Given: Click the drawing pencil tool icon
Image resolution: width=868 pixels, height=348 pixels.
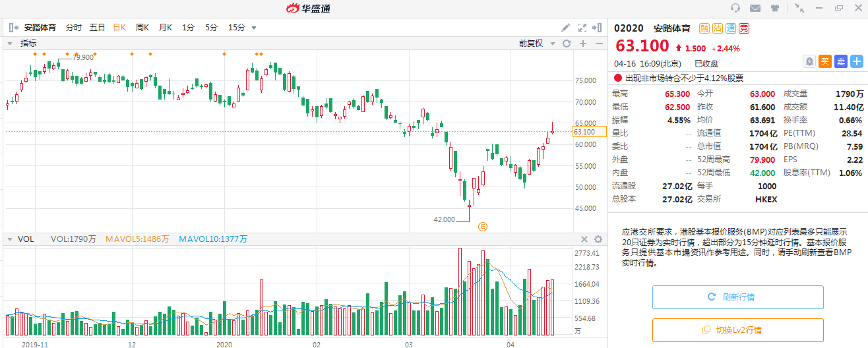Looking at the screenshot, I should 565,28.
